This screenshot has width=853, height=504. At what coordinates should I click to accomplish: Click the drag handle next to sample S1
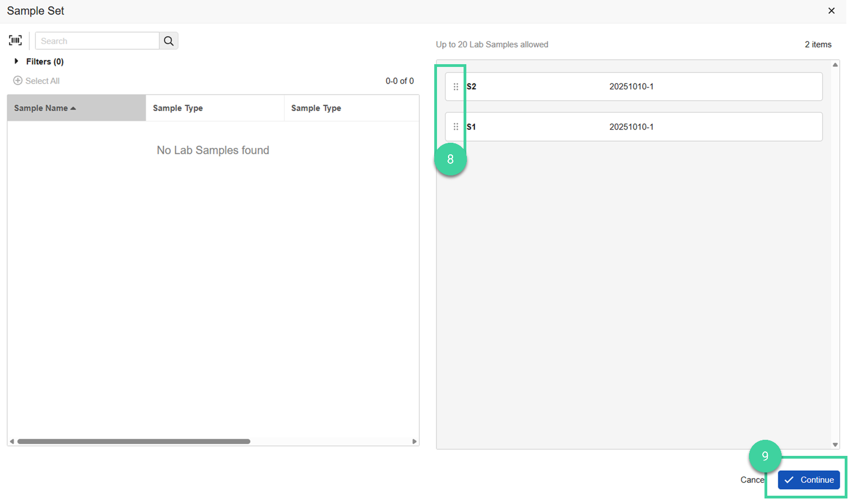[x=455, y=127]
